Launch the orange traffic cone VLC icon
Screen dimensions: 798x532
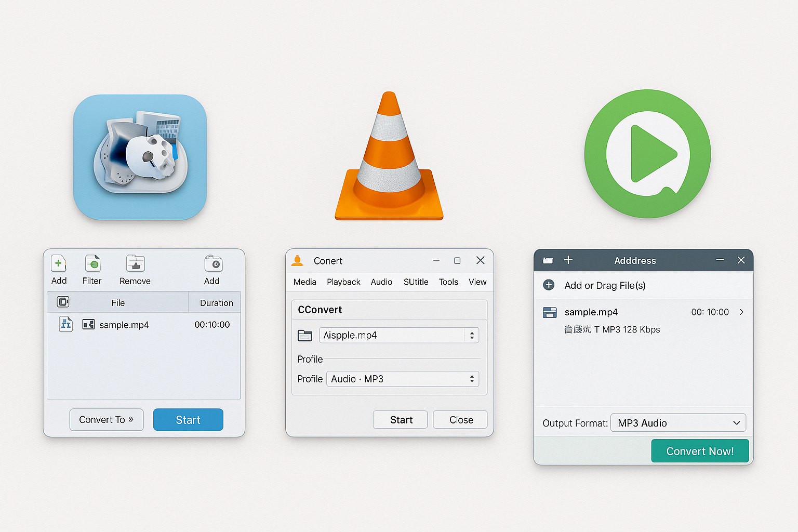pyautogui.click(x=389, y=156)
